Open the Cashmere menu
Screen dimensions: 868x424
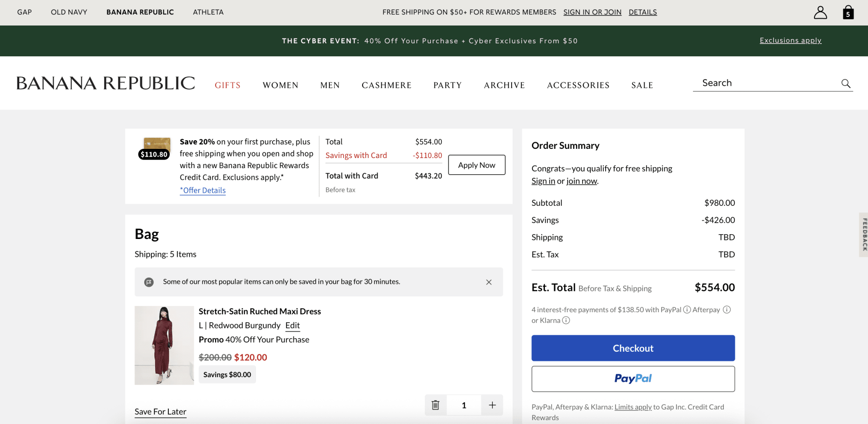pos(387,85)
